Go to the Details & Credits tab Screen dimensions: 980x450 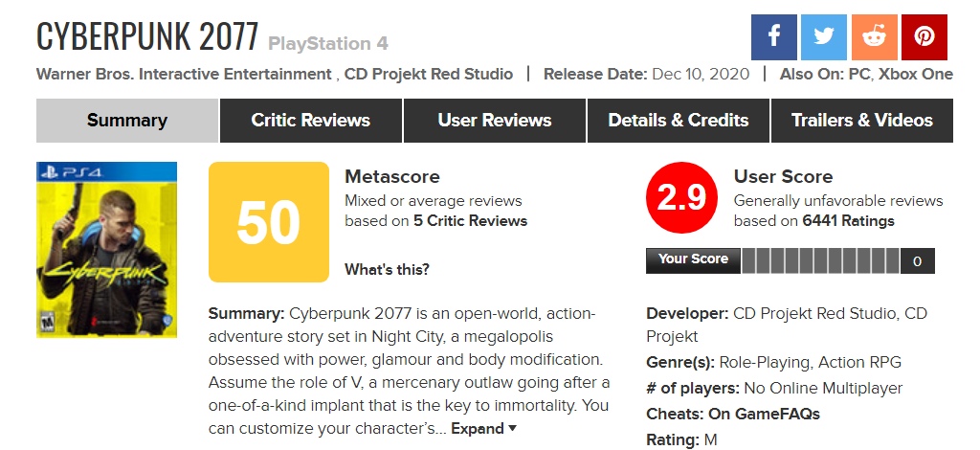(x=679, y=121)
